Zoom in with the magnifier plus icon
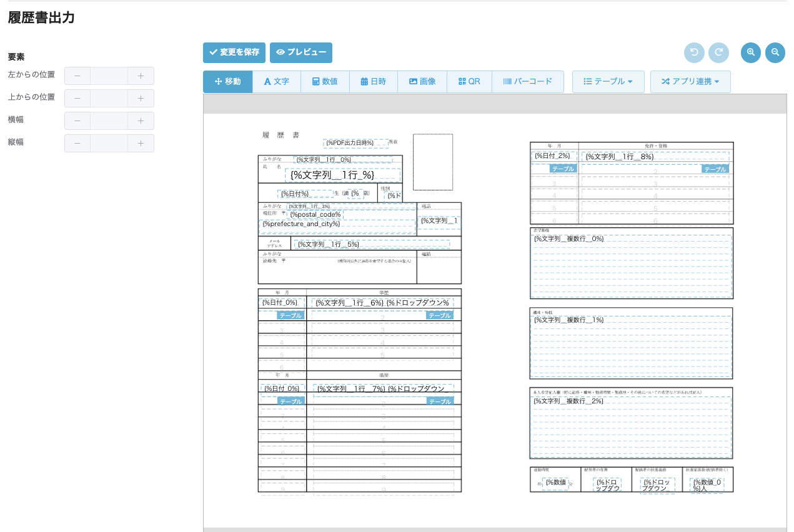 coord(751,53)
